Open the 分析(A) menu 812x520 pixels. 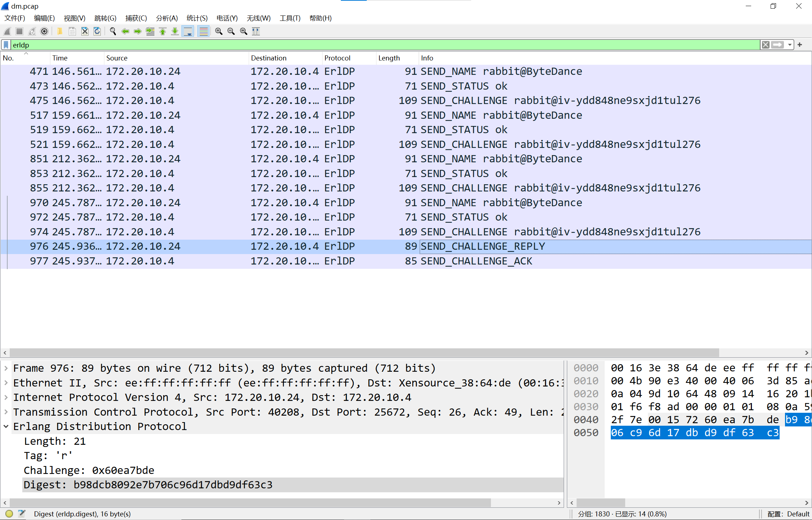pos(167,18)
